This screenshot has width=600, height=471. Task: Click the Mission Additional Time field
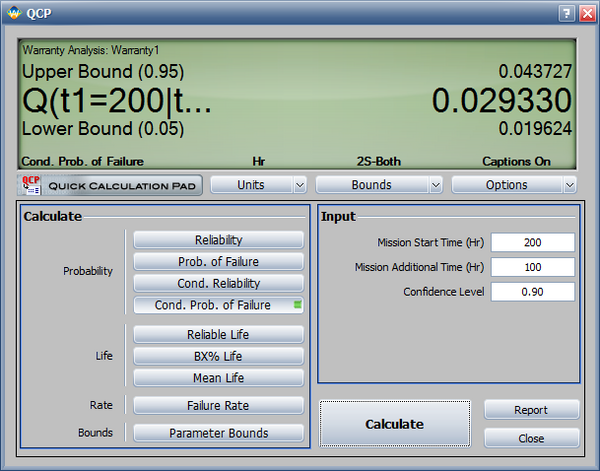coord(533,267)
